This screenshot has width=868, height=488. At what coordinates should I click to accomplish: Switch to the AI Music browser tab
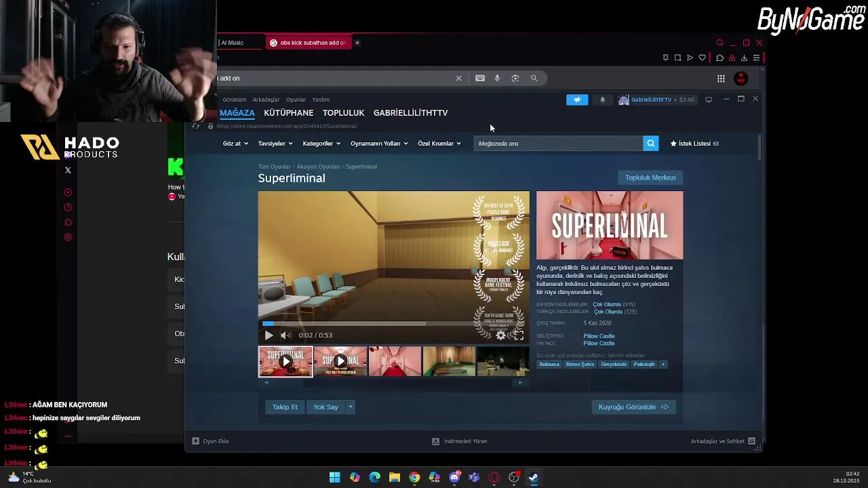point(240,43)
